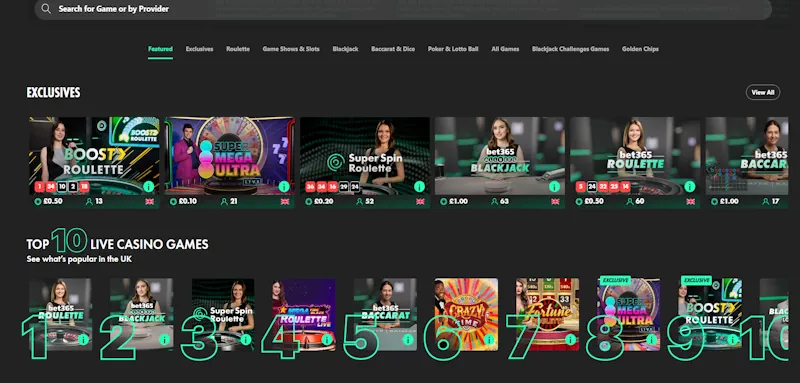Click the search magnifier icon
This screenshot has height=383, width=800.
tap(46, 9)
